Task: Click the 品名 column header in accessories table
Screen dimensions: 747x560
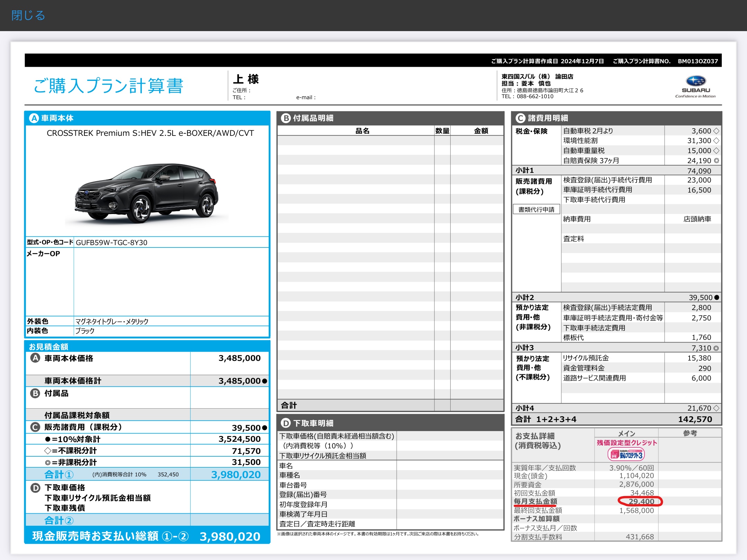Action: coord(362,131)
